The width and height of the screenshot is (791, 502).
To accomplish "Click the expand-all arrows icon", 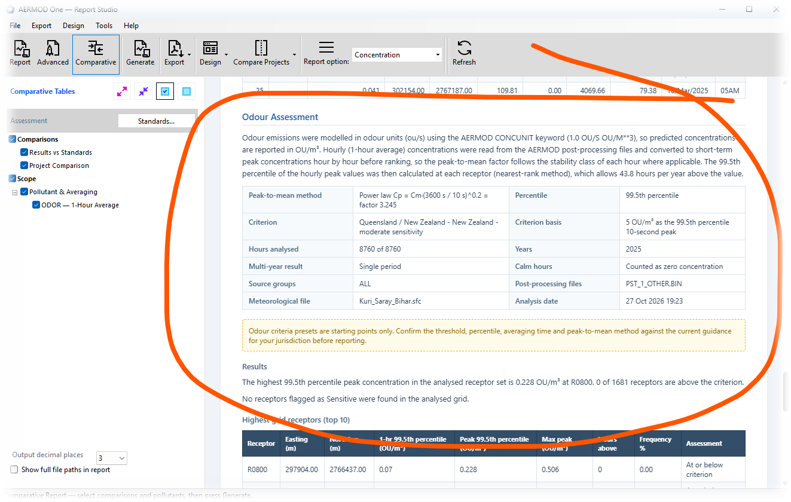I will click(122, 91).
